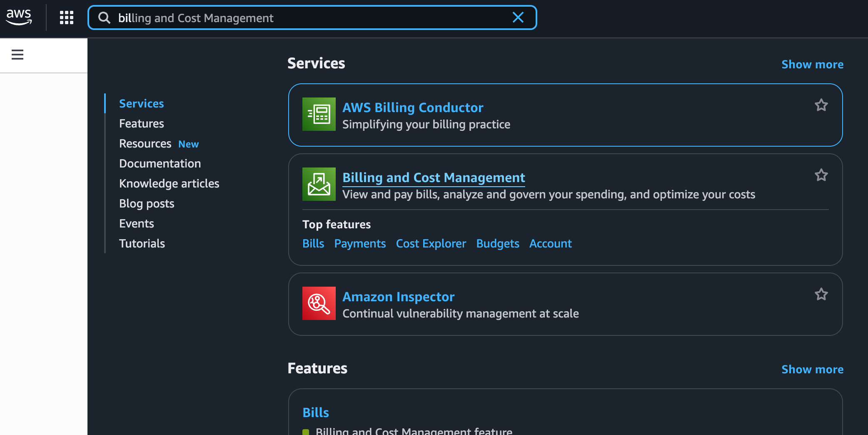Screen dimensions: 868x435
Task: Click 'Continual vulnerability management at scale' text
Action: coord(461,313)
